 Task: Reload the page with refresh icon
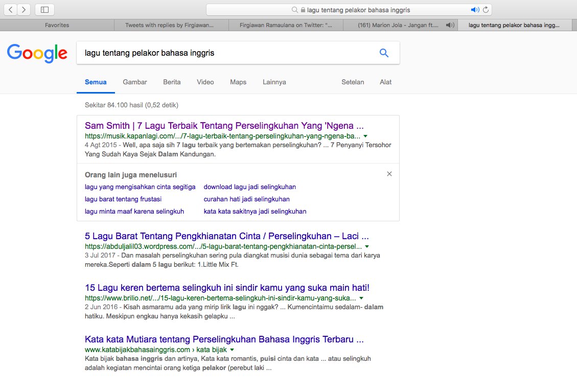486,10
